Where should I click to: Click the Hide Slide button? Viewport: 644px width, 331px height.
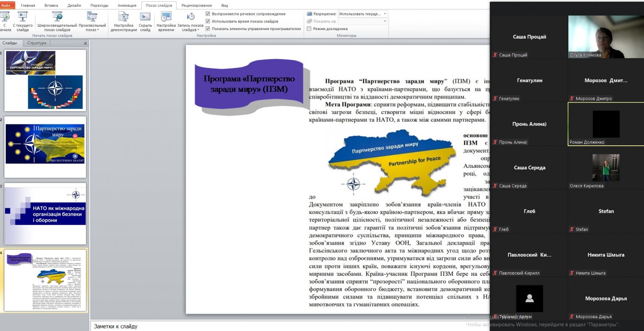tap(145, 21)
